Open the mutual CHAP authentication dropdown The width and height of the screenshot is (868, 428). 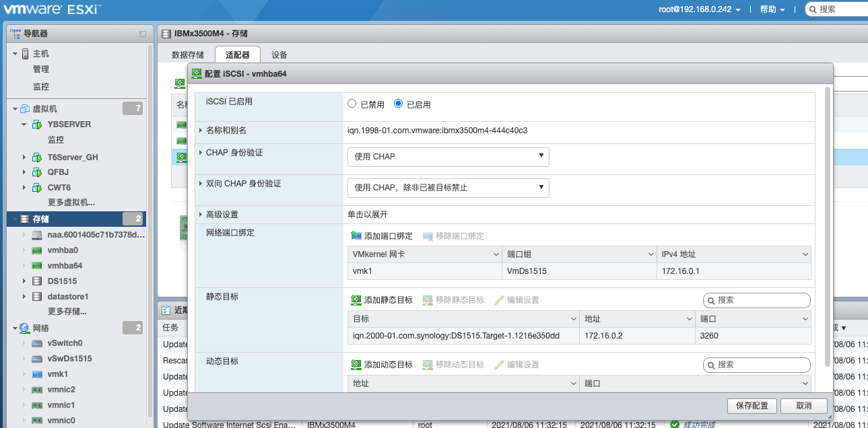coord(448,188)
